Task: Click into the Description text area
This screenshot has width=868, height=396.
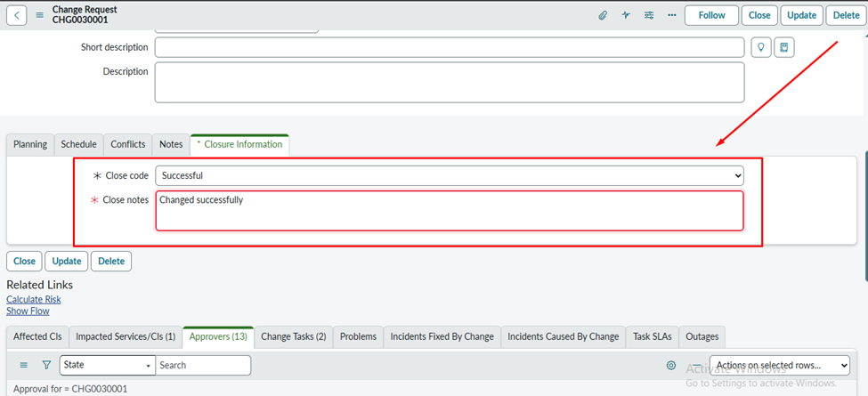Action: [450, 83]
